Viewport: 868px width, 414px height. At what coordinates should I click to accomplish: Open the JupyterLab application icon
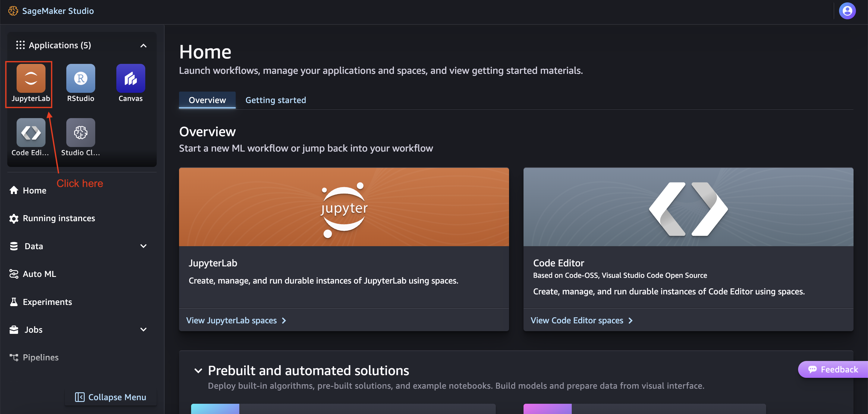tap(31, 78)
